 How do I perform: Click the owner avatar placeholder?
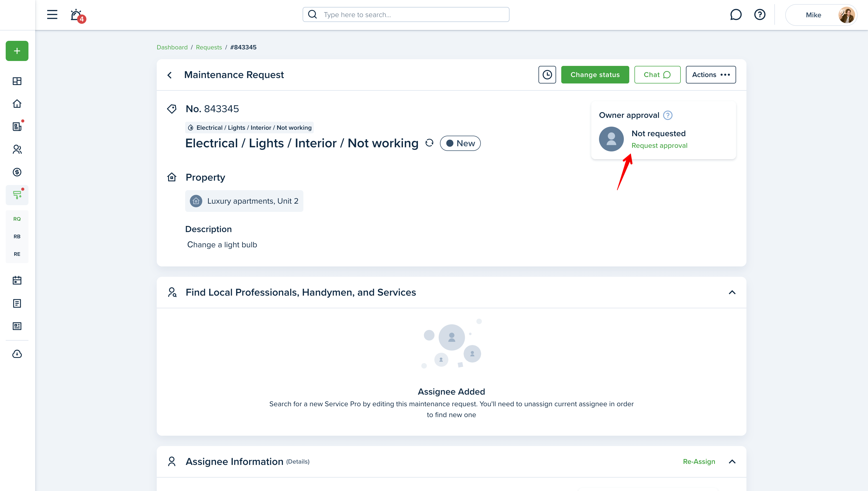(611, 139)
